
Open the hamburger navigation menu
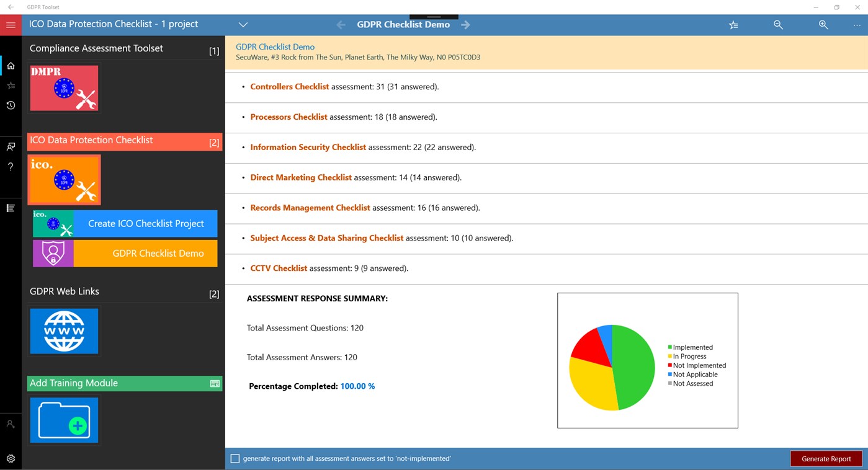tap(10, 25)
